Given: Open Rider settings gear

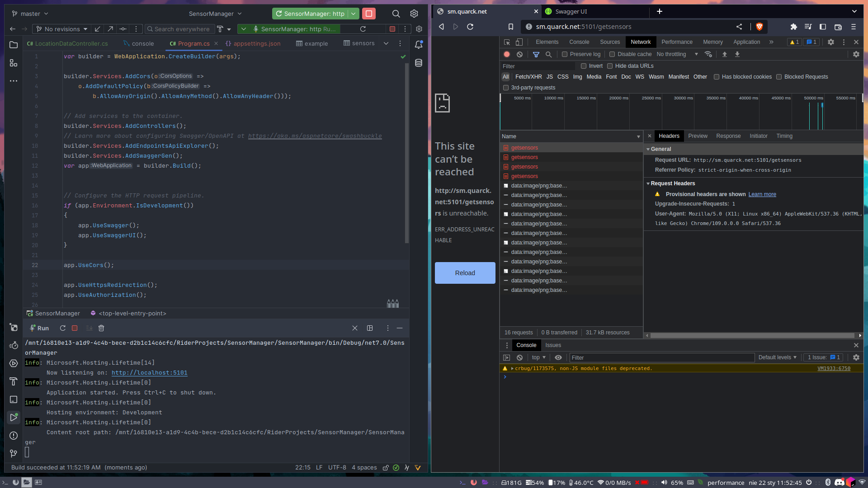Looking at the screenshot, I should (414, 14).
